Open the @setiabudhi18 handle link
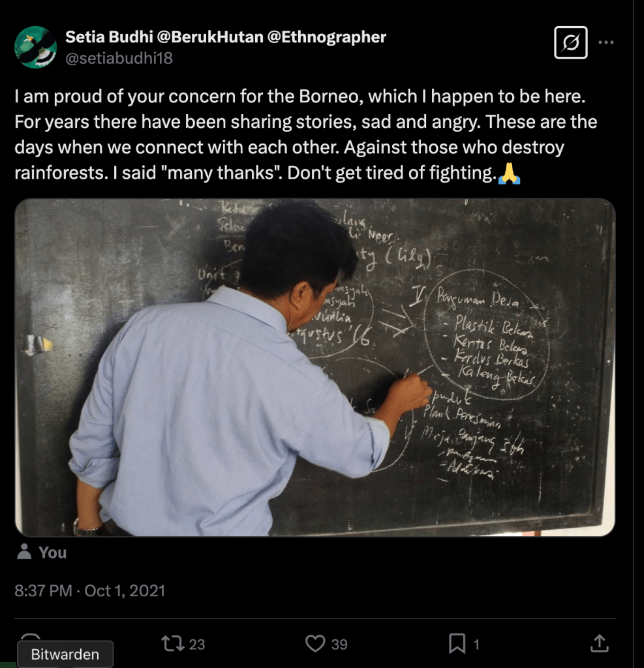Viewport: 644px width, 668px height. point(119,58)
